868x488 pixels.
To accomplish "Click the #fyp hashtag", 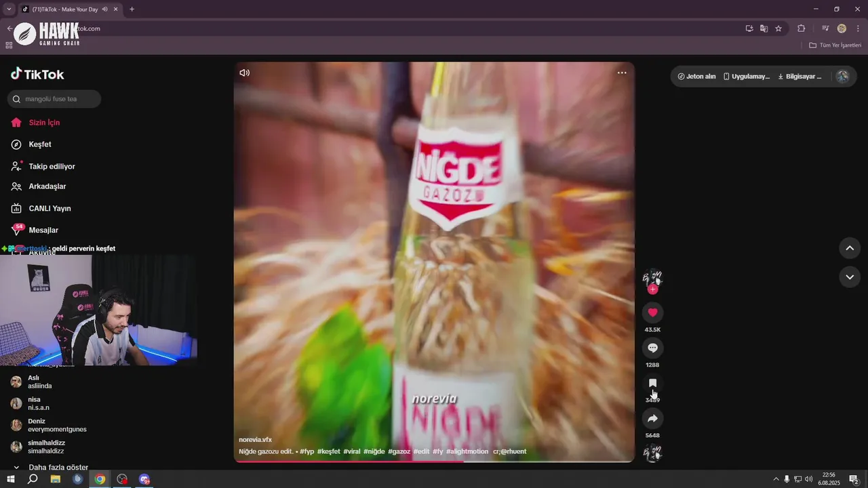I will pyautogui.click(x=307, y=451).
